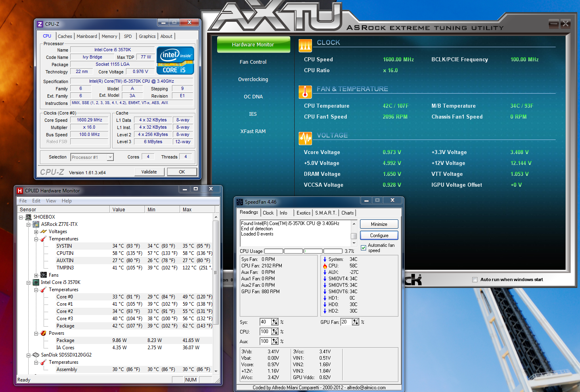This screenshot has height=392, width=580.
Task: Expand the Voltages node
Action: [36, 231]
